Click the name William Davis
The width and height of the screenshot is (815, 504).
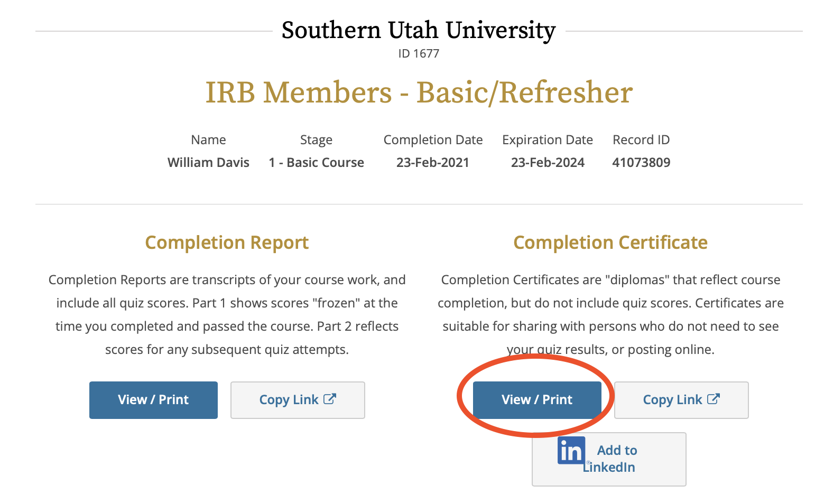tap(208, 162)
